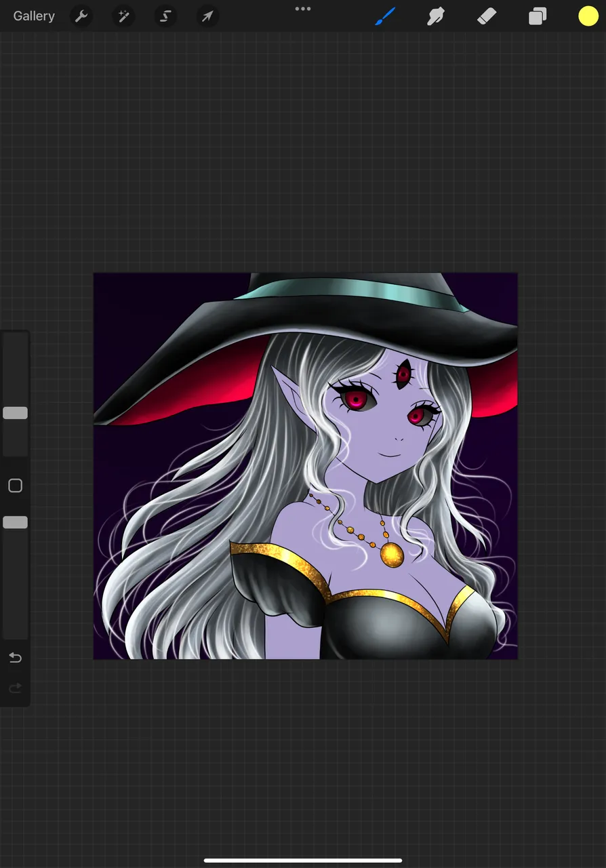This screenshot has height=868, width=606.
Task: Select the Eraser tool
Action: point(487,16)
